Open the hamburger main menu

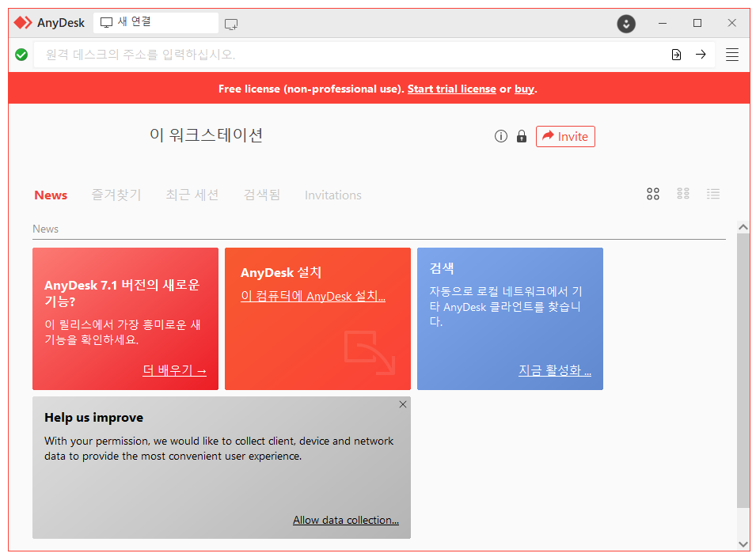click(732, 55)
